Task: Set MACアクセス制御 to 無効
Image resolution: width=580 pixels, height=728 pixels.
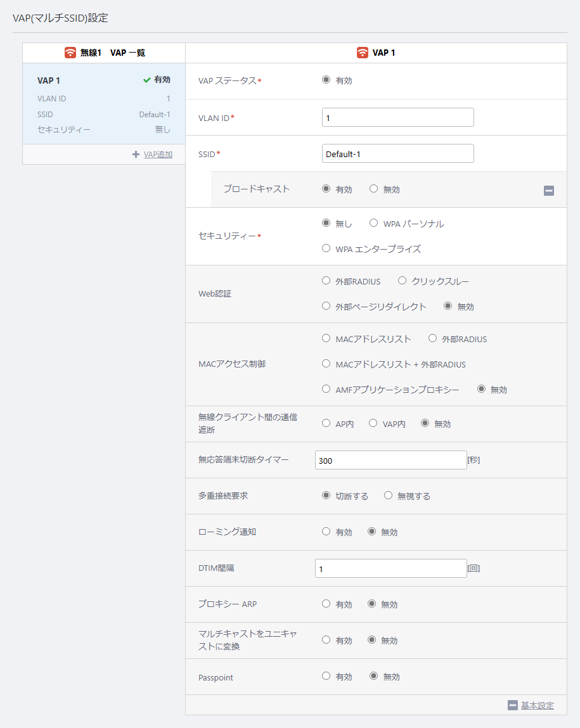Action: coord(481,389)
